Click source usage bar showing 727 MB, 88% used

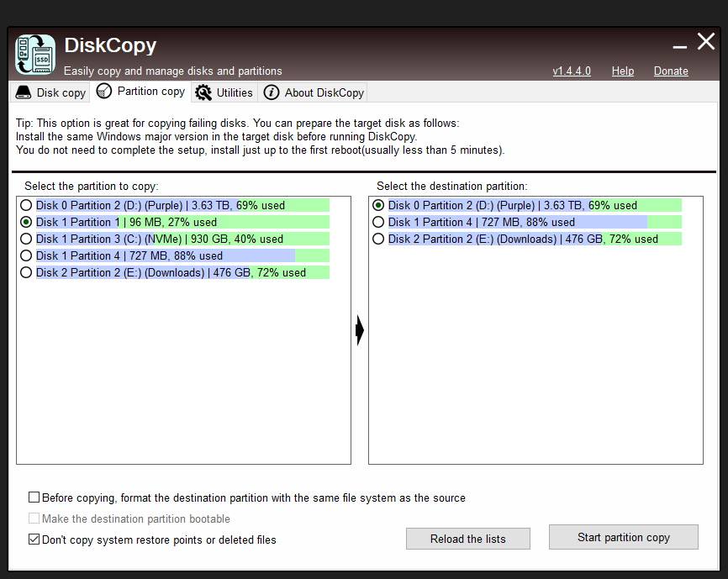(182, 255)
